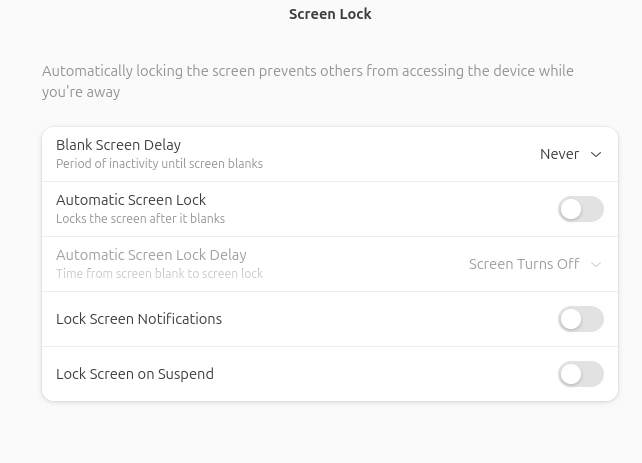Select the Blank Screen Delay row label
642x463 pixels.
click(118, 145)
